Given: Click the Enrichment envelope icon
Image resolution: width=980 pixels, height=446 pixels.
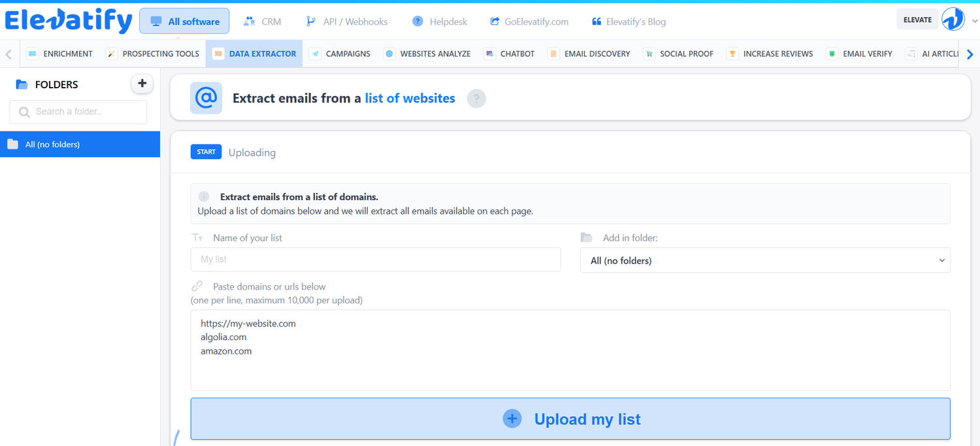Looking at the screenshot, I should tap(32, 54).
